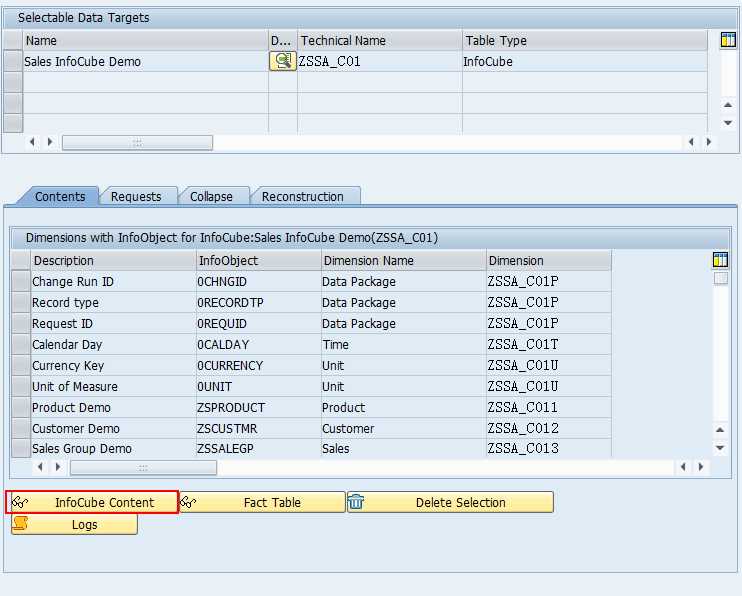Click the Dimension column header

pyautogui.click(x=549, y=260)
